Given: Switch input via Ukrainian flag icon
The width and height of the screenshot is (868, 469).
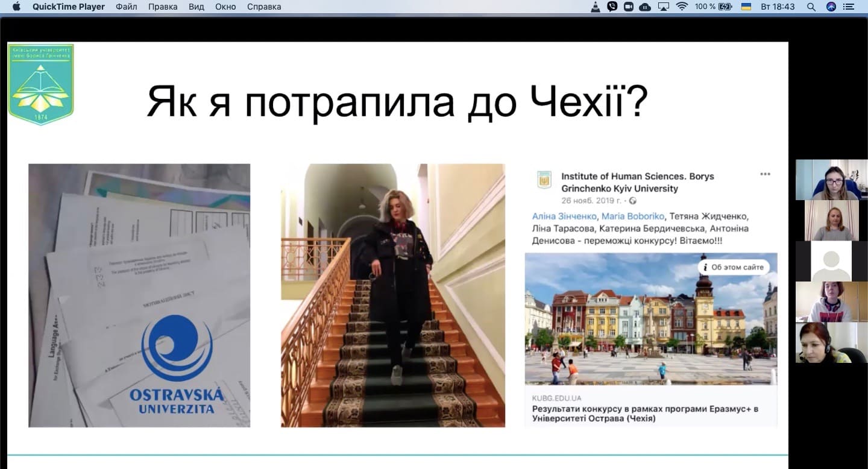Looking at the screenshot, I should tap(746, 7).
